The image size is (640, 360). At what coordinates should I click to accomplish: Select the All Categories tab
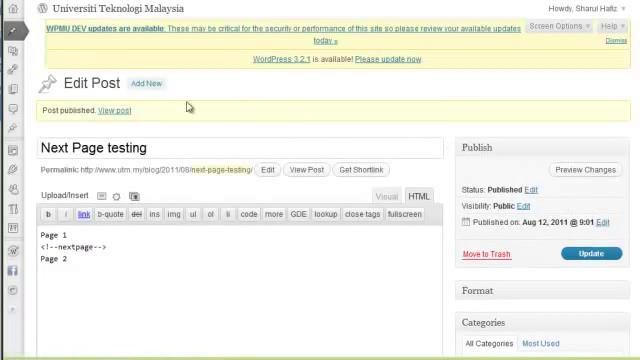(489, 344)
